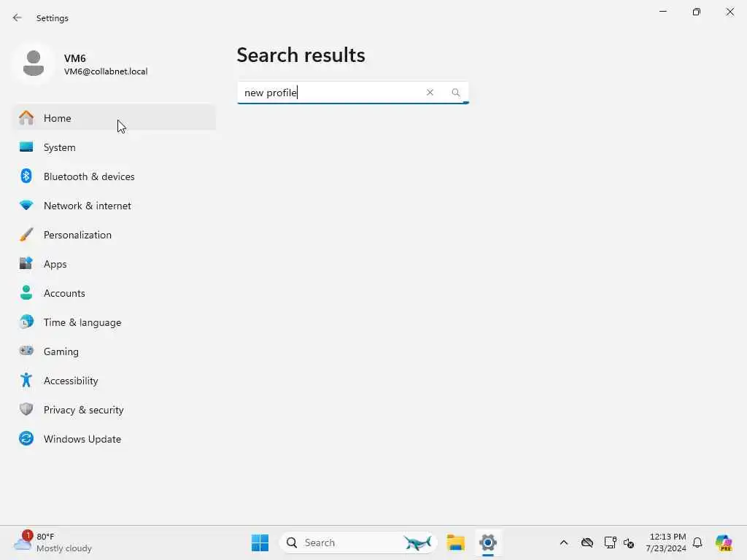Click the Settings gear on the taskbar
Viewport: 747px width, 560px height.
point(488,542)
